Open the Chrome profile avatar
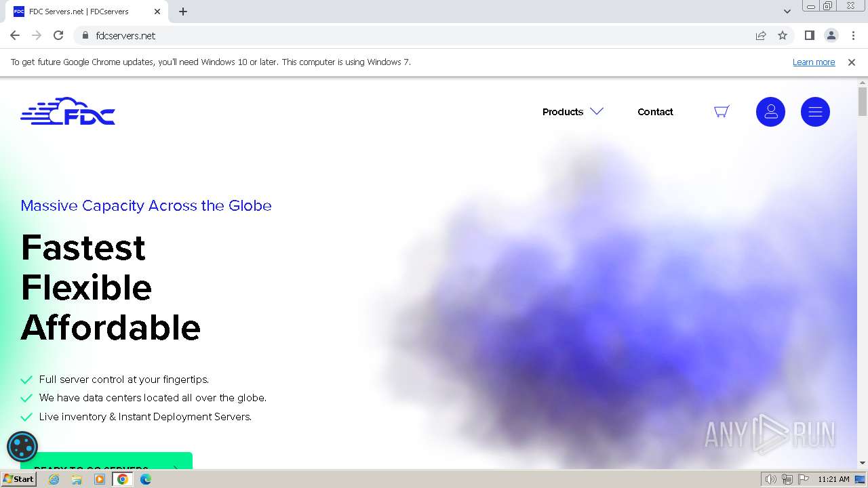The width and height of the screenshot is (868, 488). click(831, 35)
